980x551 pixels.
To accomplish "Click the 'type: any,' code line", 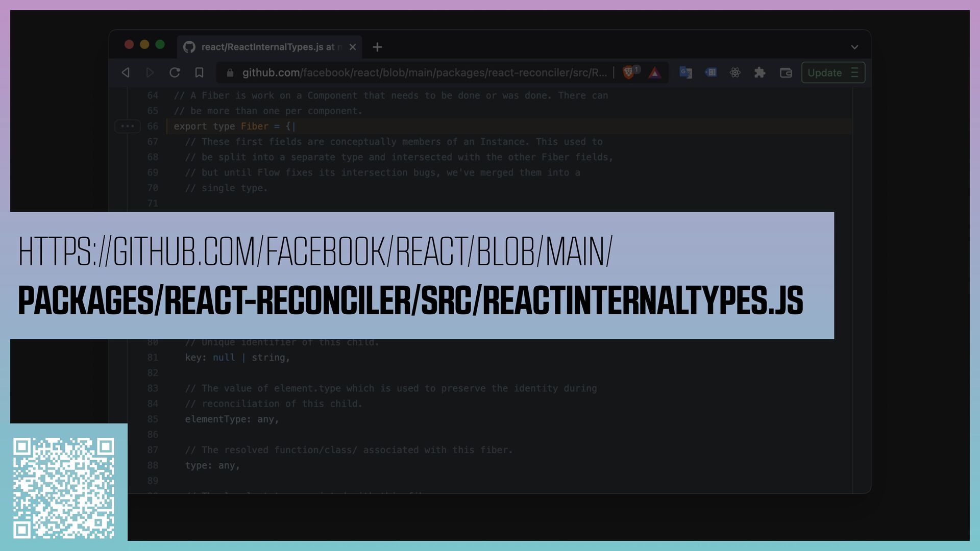I will (x=212, y=465).
